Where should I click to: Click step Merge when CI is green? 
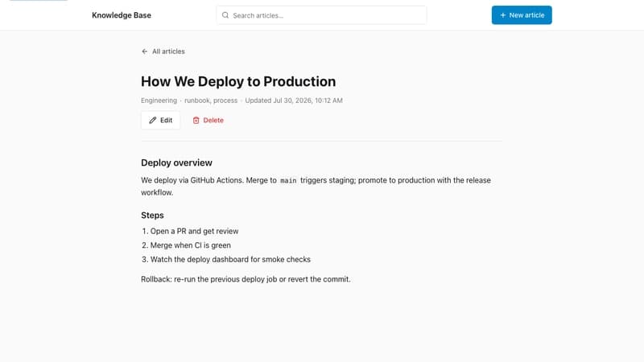pos(191,245)
